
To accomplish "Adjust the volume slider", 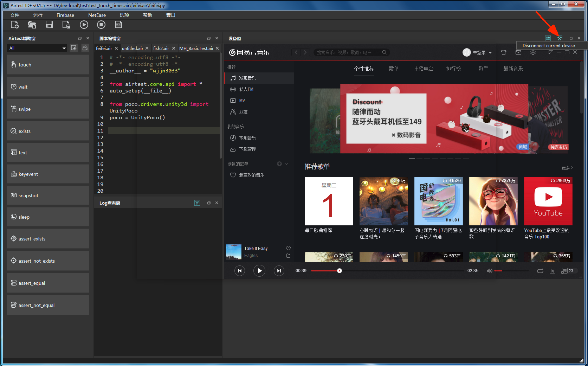I will [511, 271].
